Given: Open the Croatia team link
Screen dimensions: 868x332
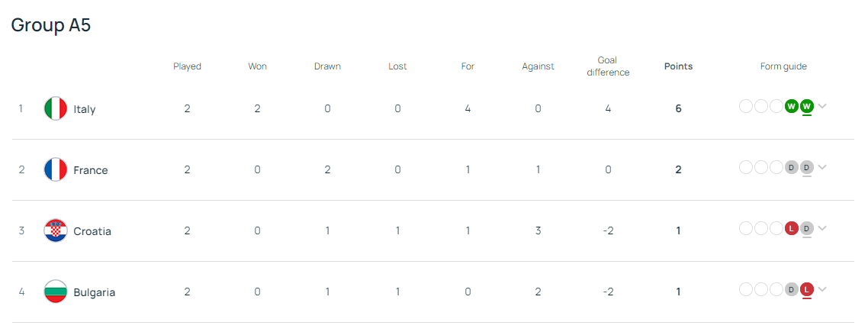Looking at the screenshot, I should [92, 231].
